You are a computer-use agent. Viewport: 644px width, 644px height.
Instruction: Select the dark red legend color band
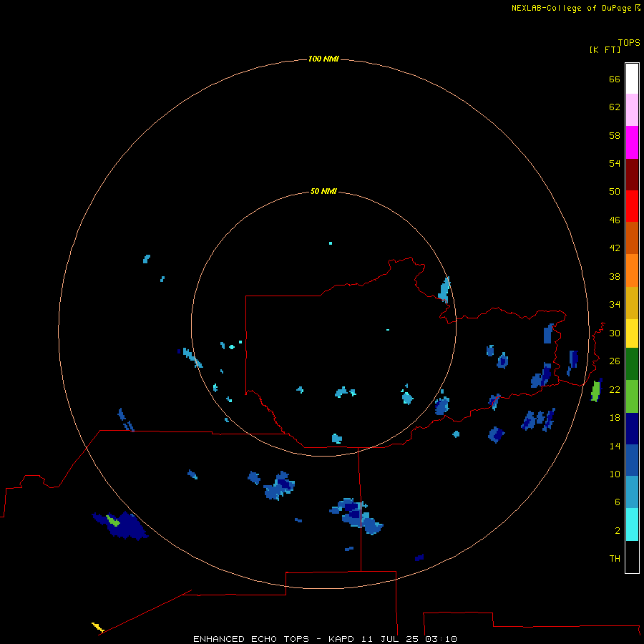coord(632,174)
